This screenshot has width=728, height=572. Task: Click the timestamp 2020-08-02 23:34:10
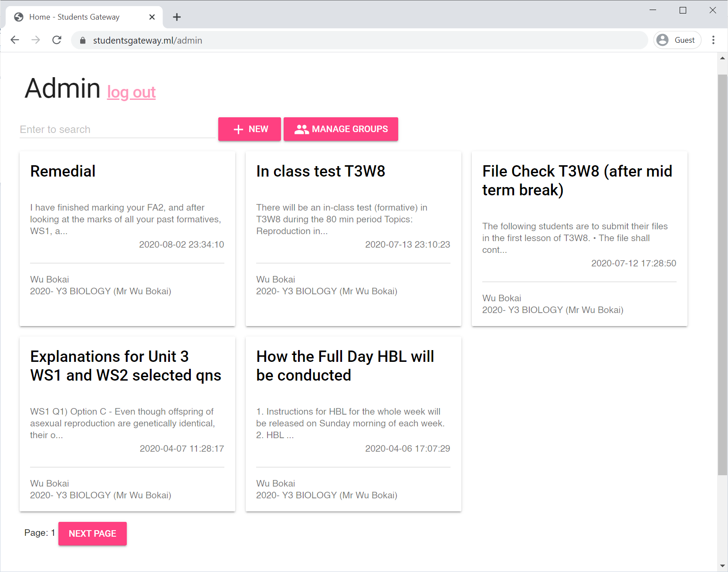[x=182, y=245]
